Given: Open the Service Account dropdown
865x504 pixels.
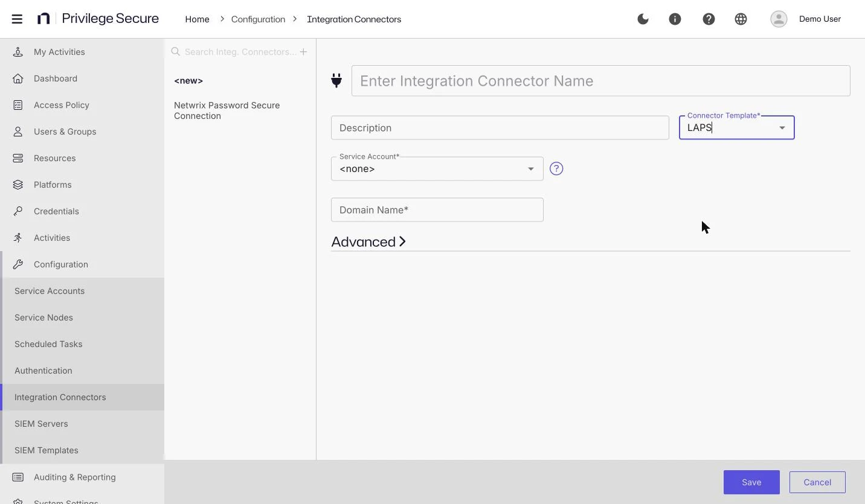Looking at the screenshot, I should (x=437, y=168).
